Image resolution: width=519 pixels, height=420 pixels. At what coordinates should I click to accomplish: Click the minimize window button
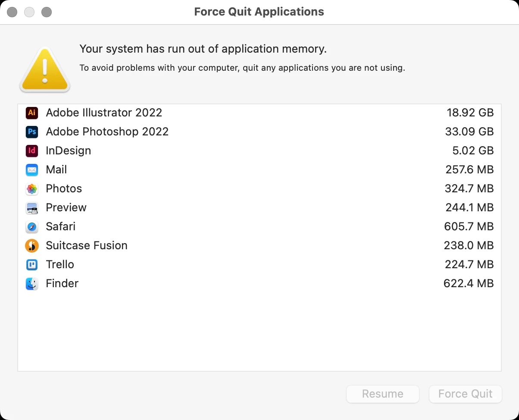(x=29, y=12)
